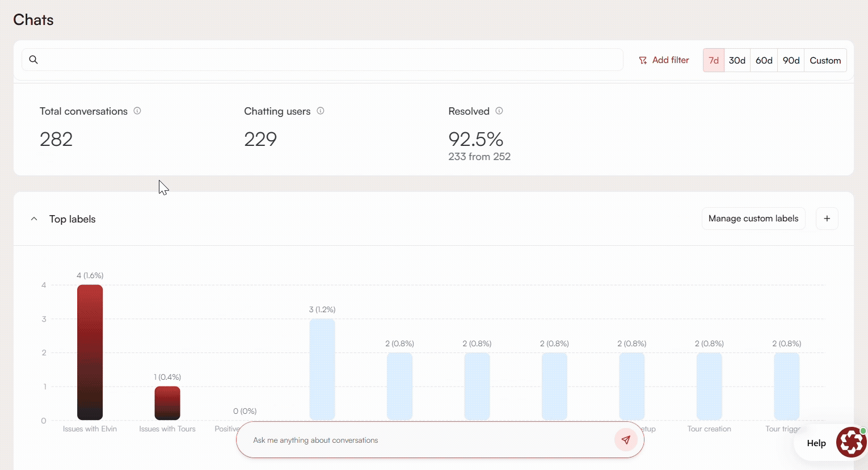Select the 30d time range

point(737,60)
